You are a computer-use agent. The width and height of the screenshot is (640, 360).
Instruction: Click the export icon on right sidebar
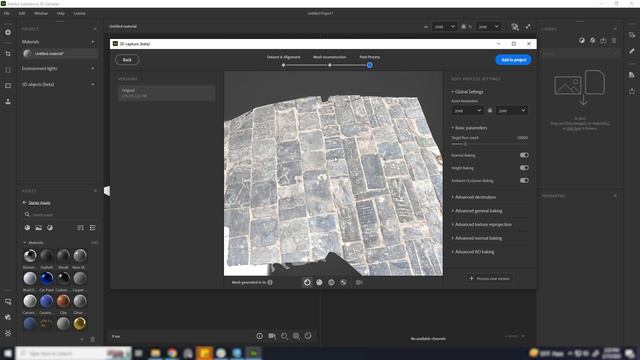(632, 91)
